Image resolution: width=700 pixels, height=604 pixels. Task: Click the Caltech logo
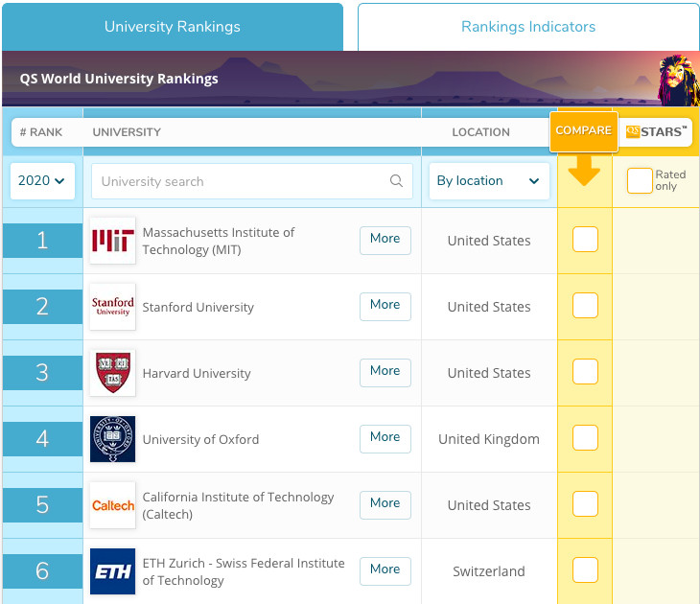point(112,505)
